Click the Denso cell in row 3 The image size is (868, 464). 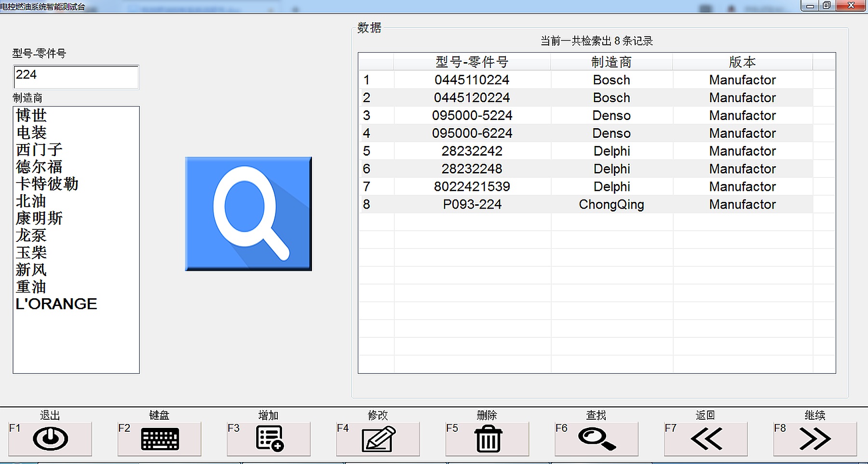pos(611,116)
